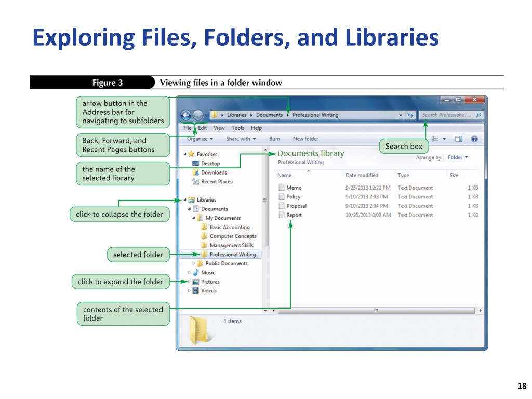Click the New folder button
532x399 pixels.
(x=305, y=139)
